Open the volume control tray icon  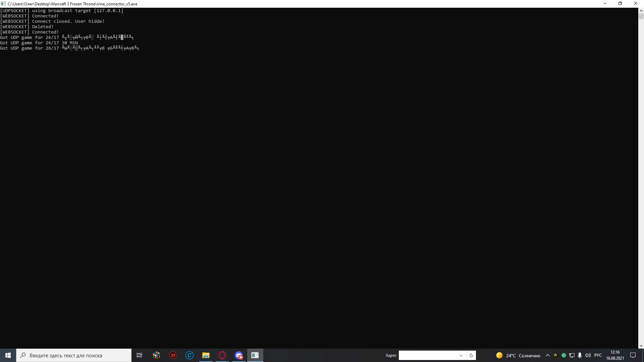tap(588, 355)
